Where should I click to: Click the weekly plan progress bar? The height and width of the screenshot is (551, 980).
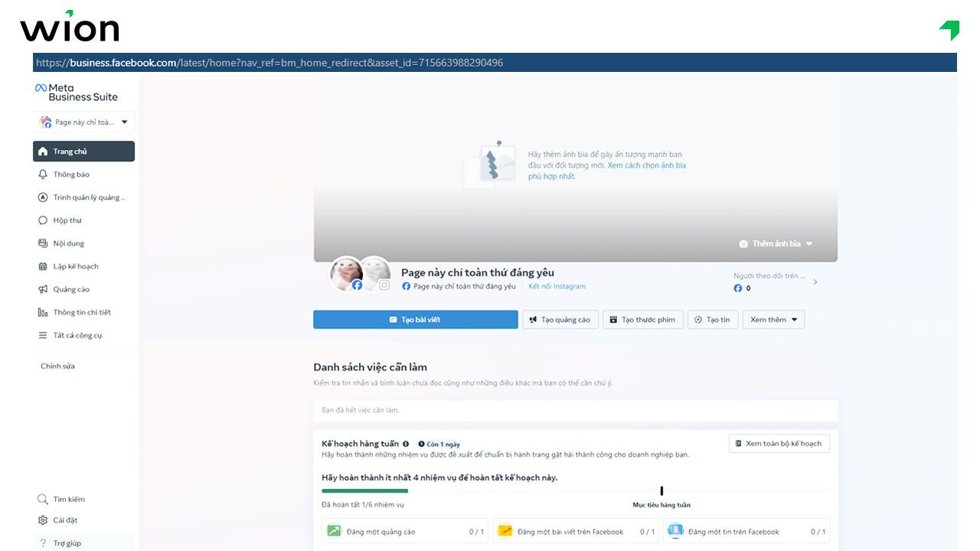coord(574,491)
